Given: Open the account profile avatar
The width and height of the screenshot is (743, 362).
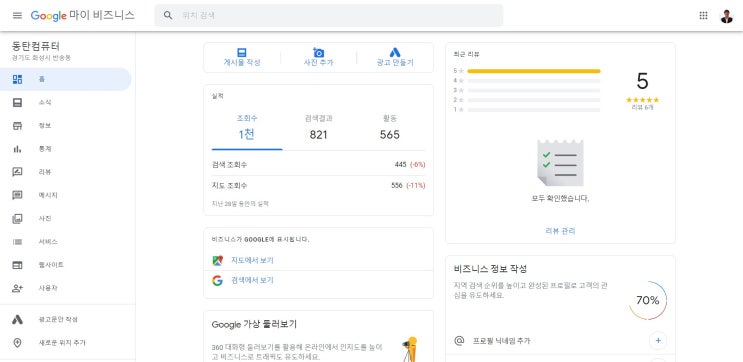Looking at the screenshot, I should [726, 16].
